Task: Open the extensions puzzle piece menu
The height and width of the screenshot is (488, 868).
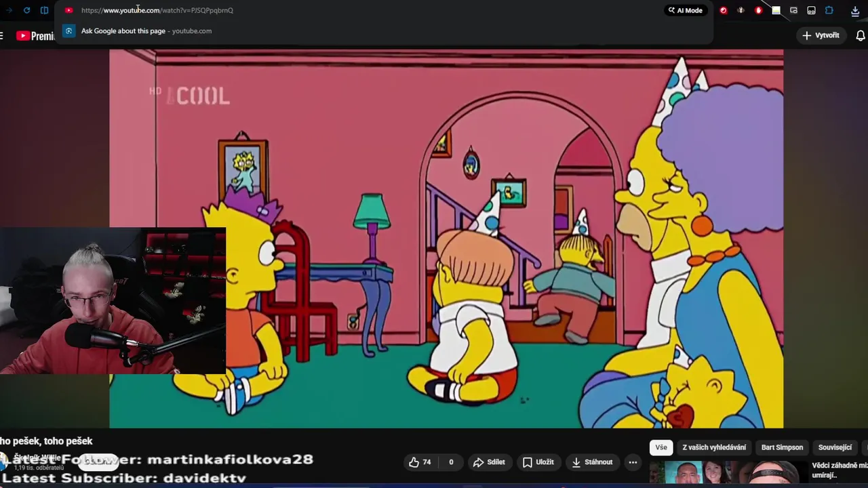Action: point(829,10)
